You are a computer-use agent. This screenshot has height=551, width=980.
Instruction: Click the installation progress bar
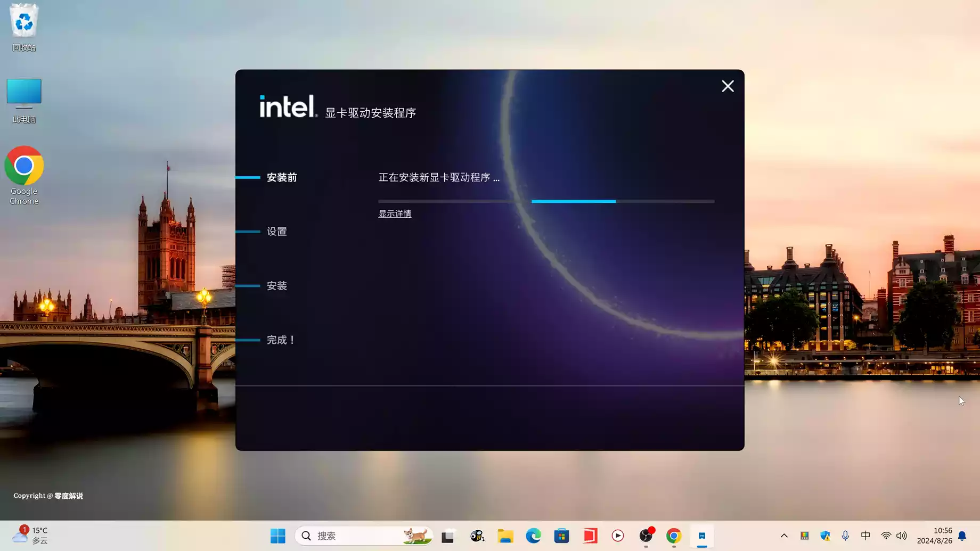click(546, 201)
